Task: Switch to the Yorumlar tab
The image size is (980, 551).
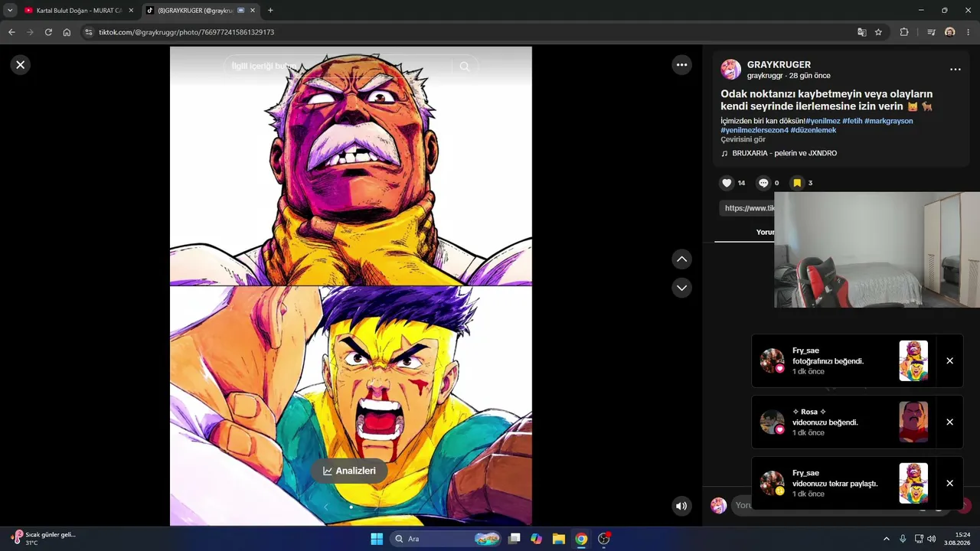Action: point(765,232)
